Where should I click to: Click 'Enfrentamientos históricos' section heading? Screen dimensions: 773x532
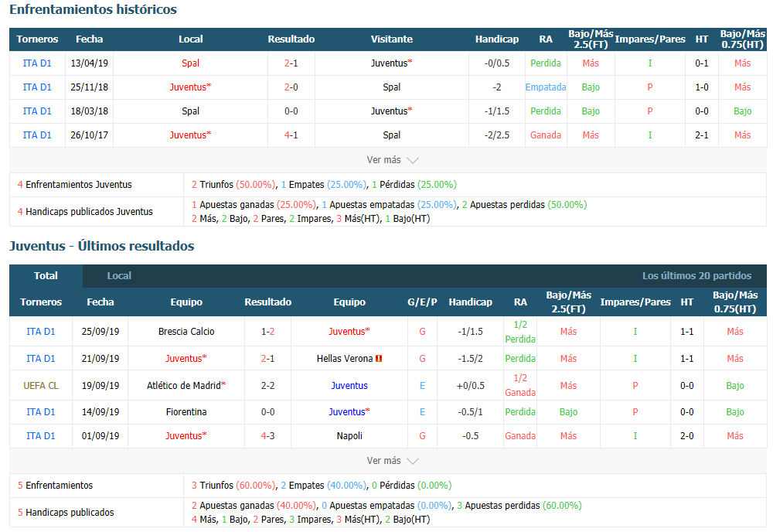94,9
